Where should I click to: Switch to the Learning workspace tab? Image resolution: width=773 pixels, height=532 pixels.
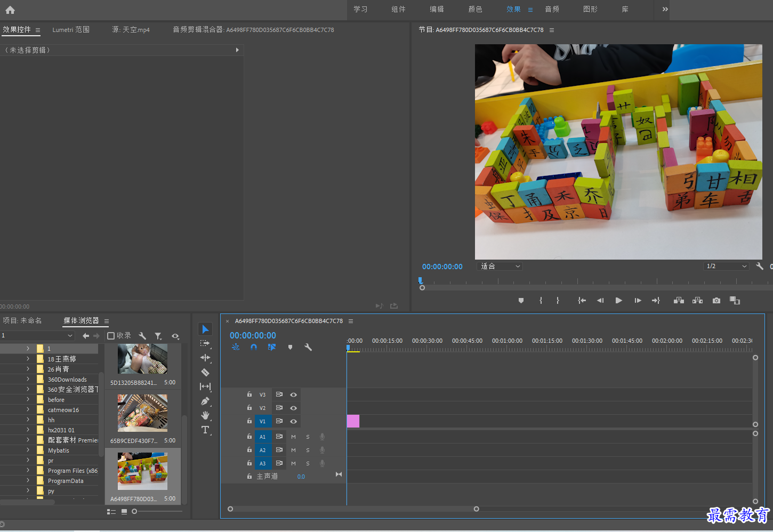[x=361, y=9]
